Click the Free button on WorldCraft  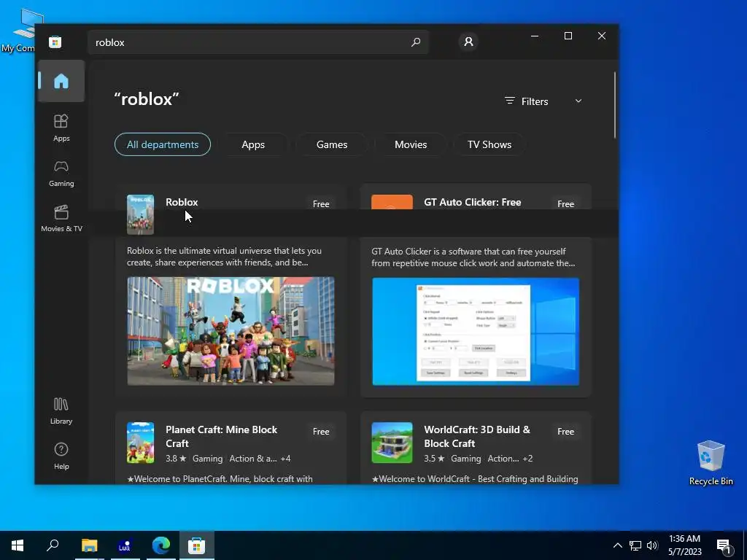click(x=565, y=432)
